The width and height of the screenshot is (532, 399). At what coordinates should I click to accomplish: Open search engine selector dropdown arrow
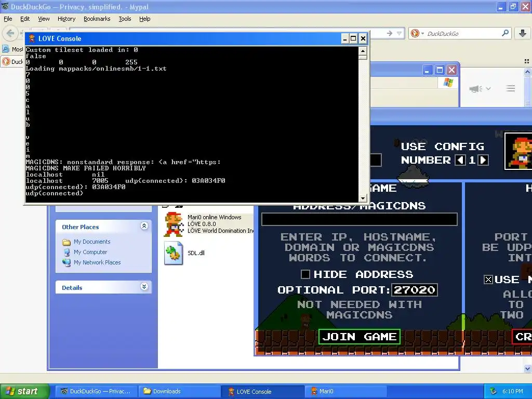[x=422, y=33]
